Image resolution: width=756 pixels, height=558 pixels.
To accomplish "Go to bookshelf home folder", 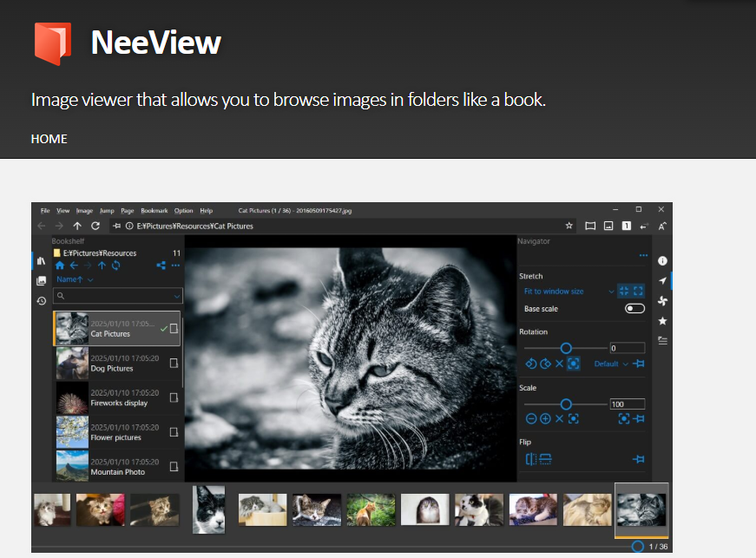I will click(x=60, y=266).
